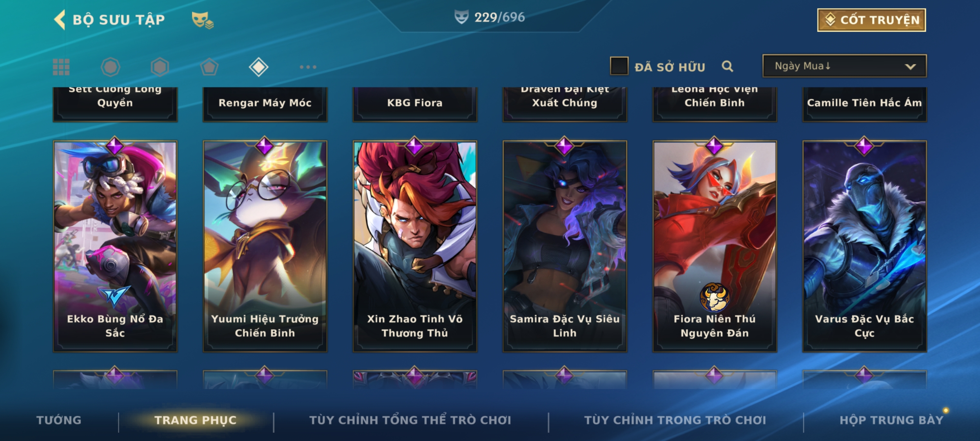Select the second hexagon rarity filter
Screen dimensions: 980x441
pos(160,67)
